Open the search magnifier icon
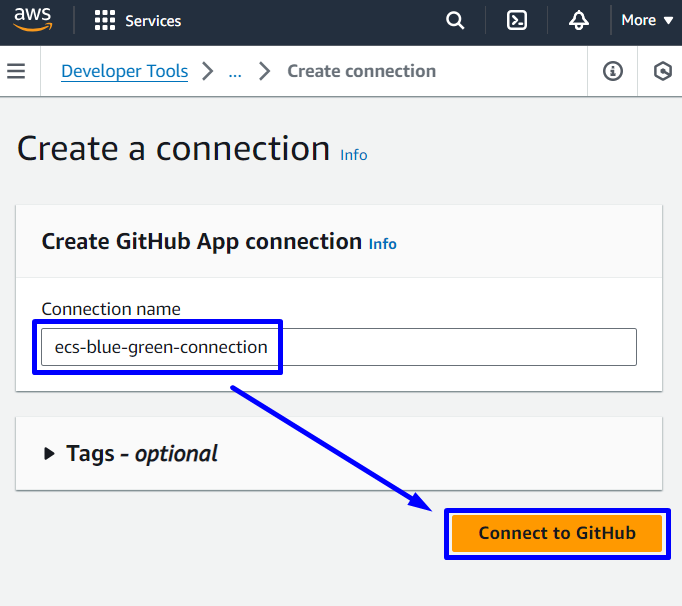 pos(455,20)
